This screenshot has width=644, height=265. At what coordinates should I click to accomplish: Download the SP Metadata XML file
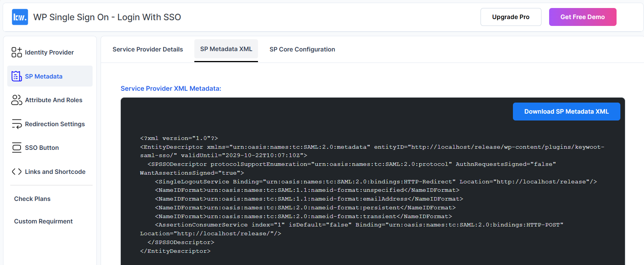[566, 112]
